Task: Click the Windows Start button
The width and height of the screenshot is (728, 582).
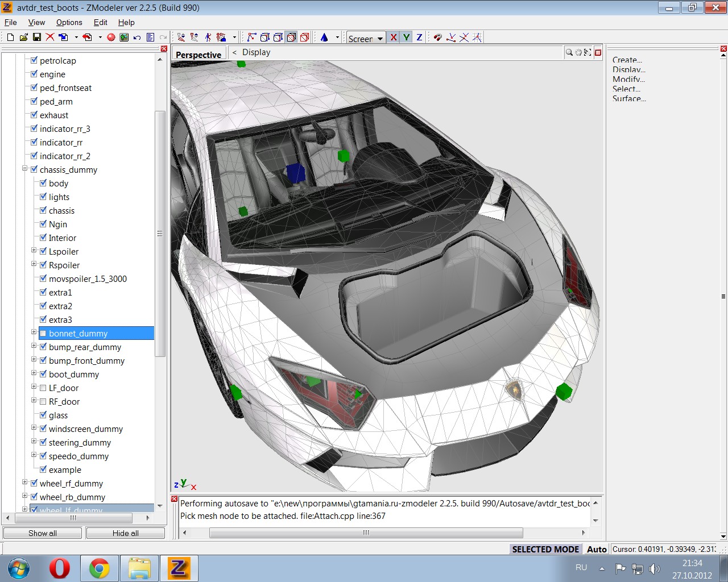Action: [x=19, y=568]
